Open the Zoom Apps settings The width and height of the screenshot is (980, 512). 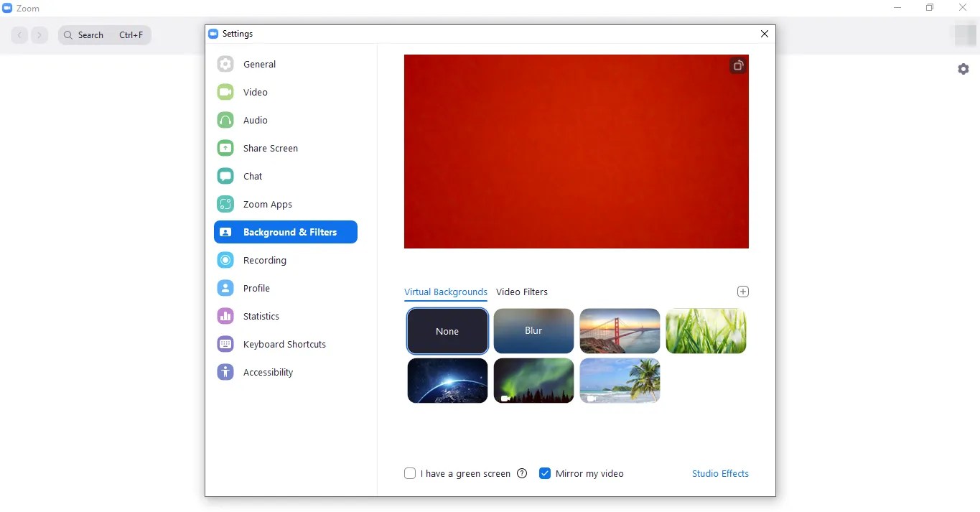[266, 204]
